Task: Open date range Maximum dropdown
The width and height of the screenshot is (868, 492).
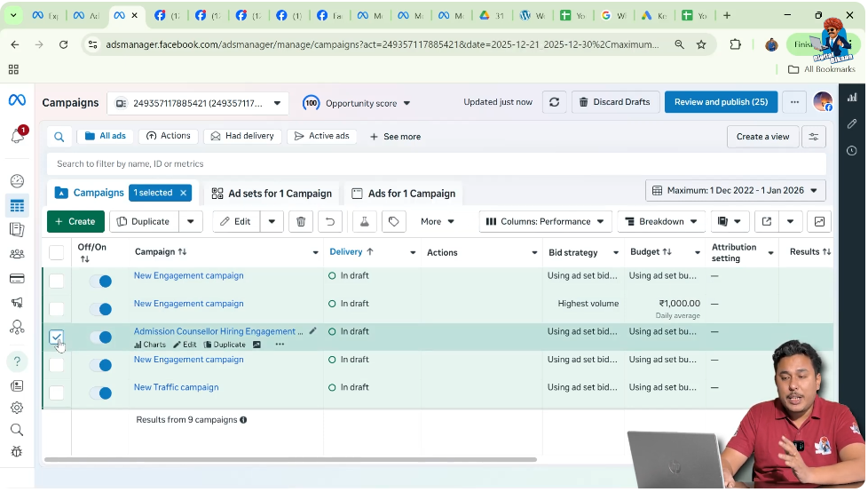Action: [x=735, y=191]
